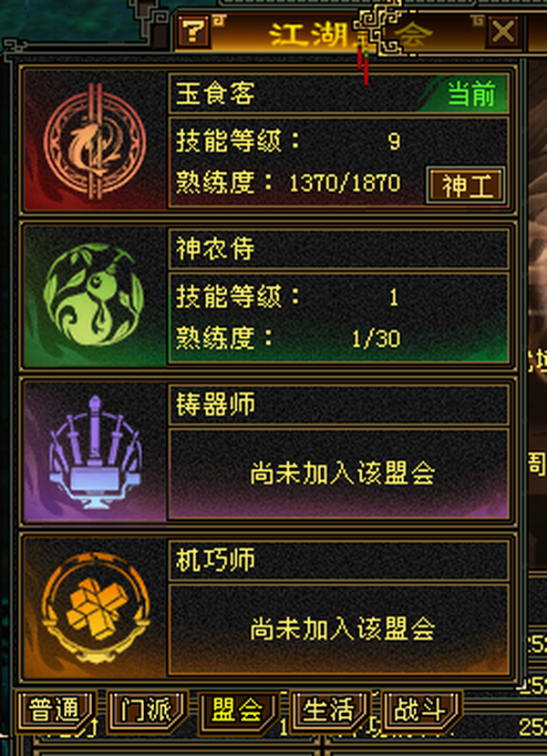The image size is (547, 756).
Task: Click the purple 铸器师 swords emblem icon
Action: [x=95, y=453]
